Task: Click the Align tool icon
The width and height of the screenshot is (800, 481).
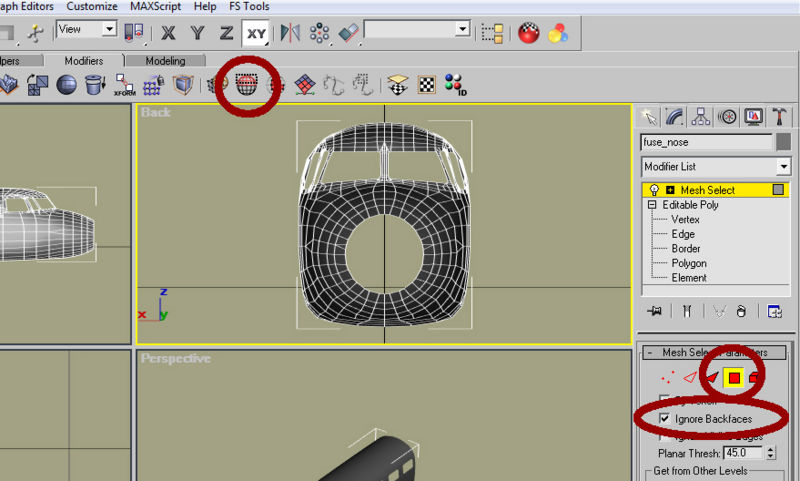Action: pos(349,34)
